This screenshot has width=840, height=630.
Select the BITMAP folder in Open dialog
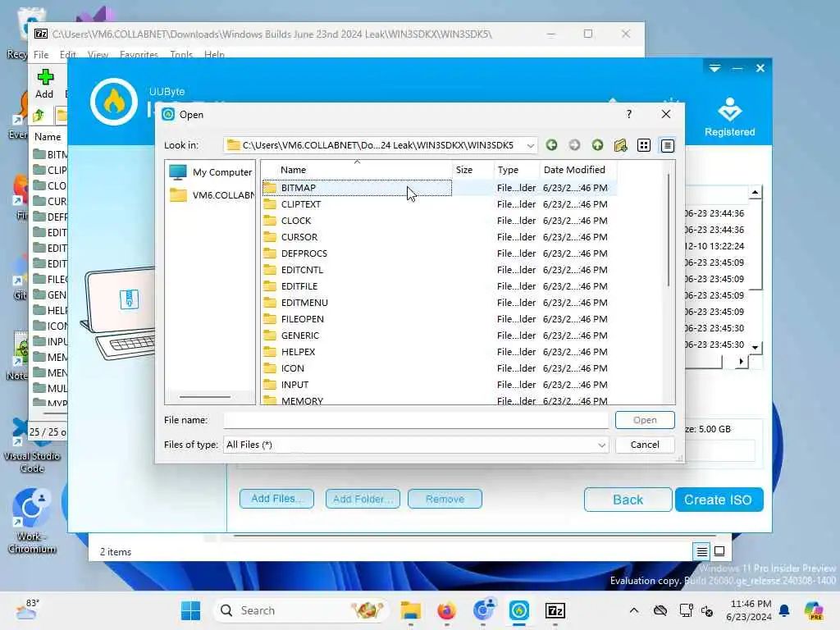point(358,188)
